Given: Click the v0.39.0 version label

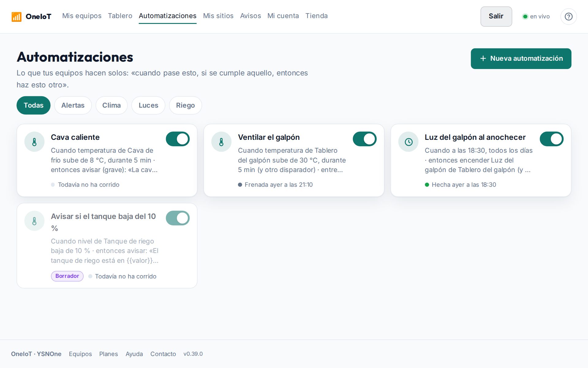Looking at the screenshot, I should click(193, 354).
